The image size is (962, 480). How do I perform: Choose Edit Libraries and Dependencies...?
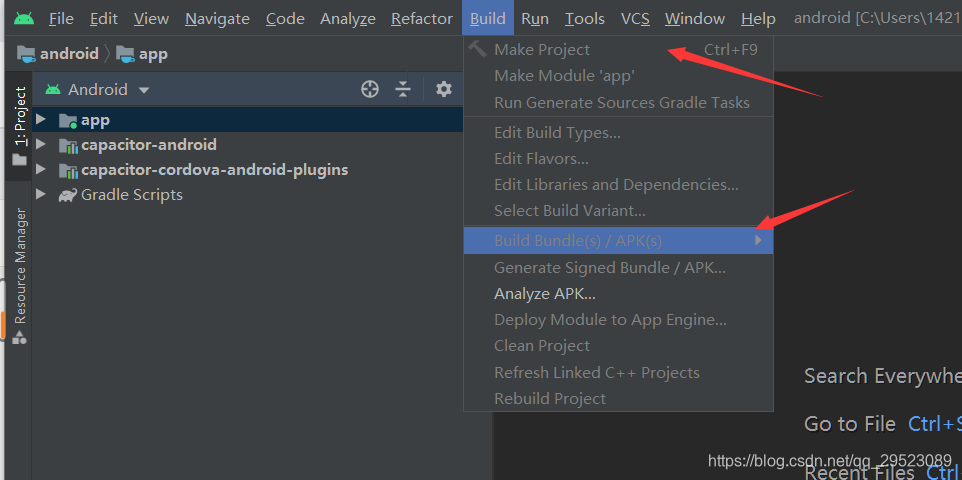pyautogui.click(x=618, y=185)
